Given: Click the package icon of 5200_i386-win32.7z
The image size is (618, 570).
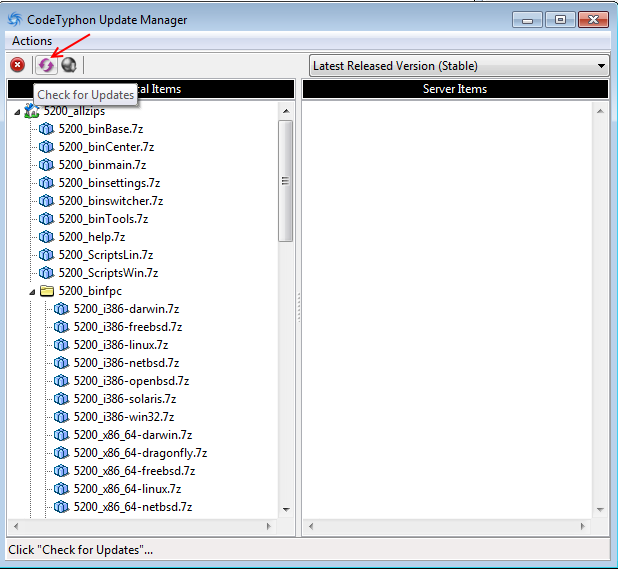Looking at the screenshot, I should click(61, 417).
